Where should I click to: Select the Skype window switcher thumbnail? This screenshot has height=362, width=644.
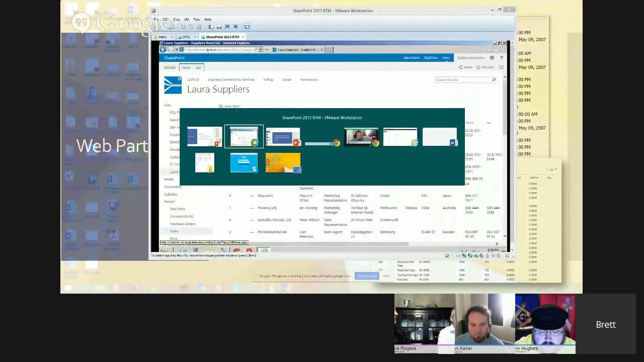click(x=244, y=163)
